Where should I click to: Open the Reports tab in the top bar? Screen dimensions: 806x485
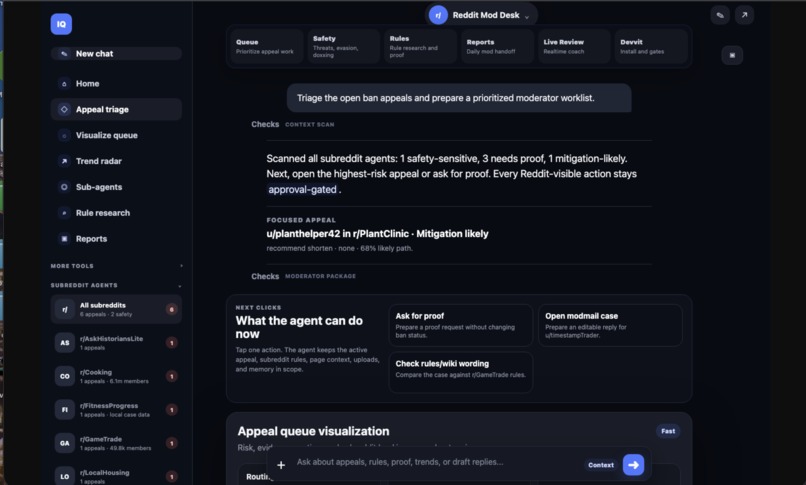497,46
